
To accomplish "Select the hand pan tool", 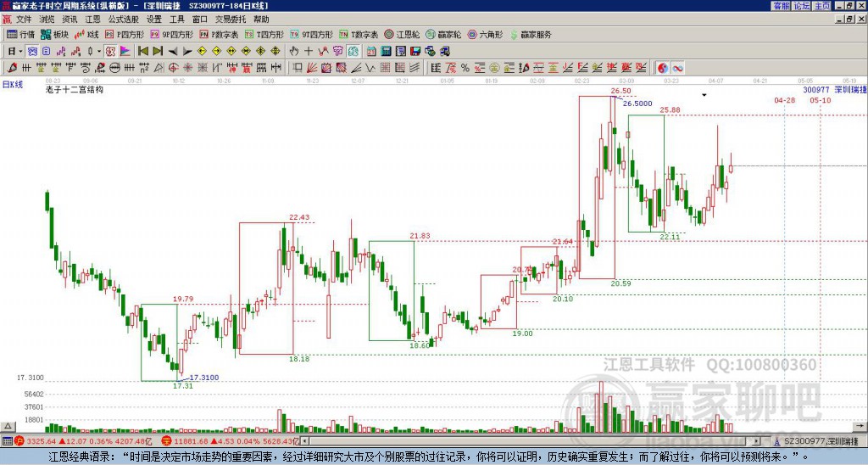I will click(x=293, y=51).
